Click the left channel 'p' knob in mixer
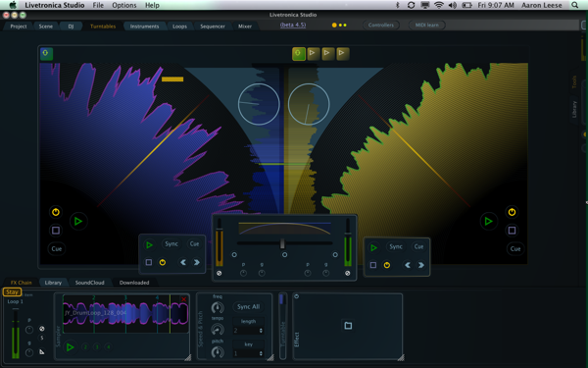Image resolution: width=588 pixels, height=368 pixels. pos(243,273)
